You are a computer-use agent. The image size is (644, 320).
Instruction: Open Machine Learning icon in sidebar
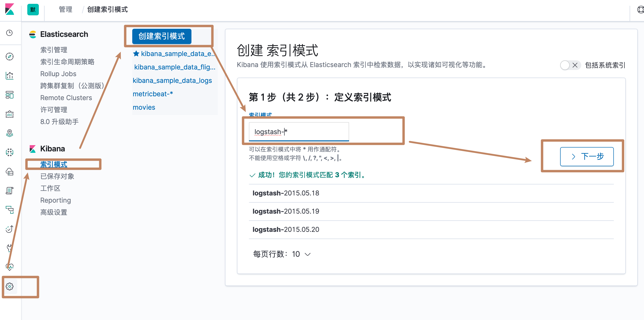tap(10, 152)
